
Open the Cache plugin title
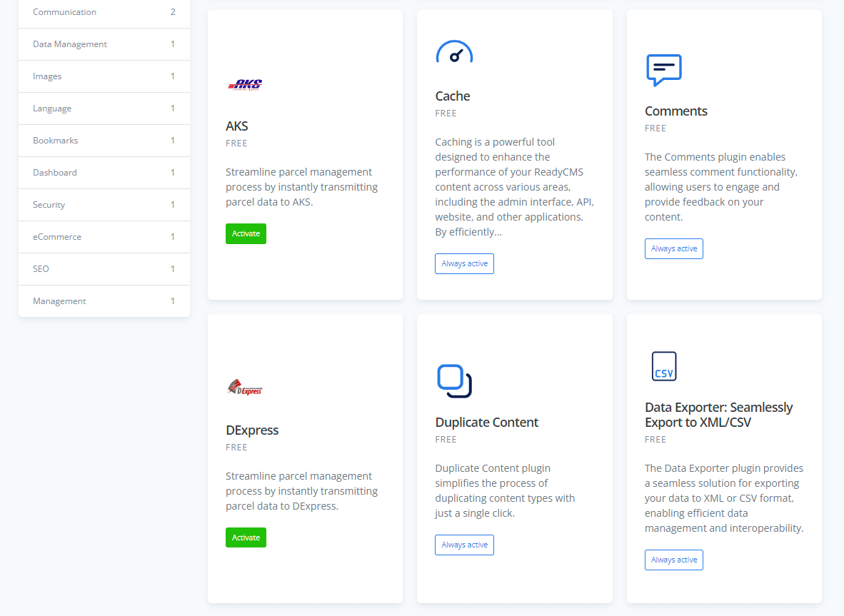453,96
